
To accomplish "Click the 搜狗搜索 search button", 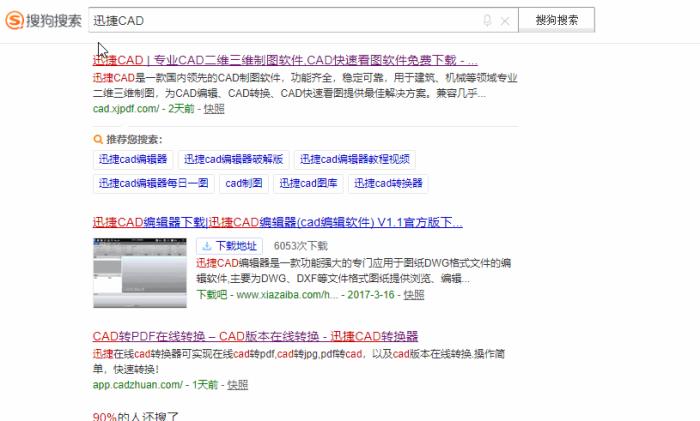I will pos(557,20).
